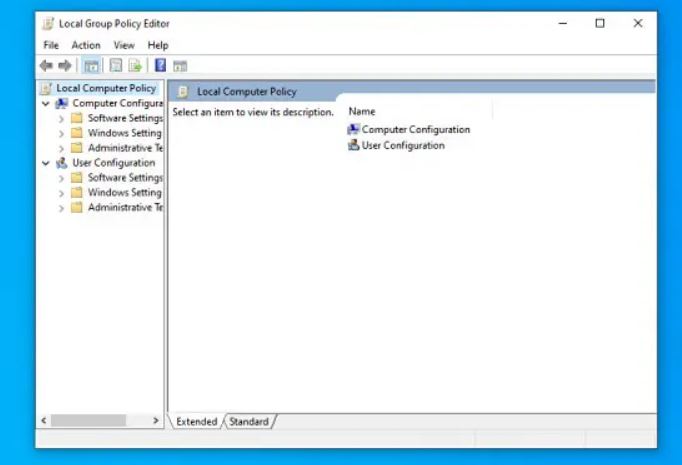Select Computer Configuration text in Name list
682x465 pixels.
tap(416, 129)
